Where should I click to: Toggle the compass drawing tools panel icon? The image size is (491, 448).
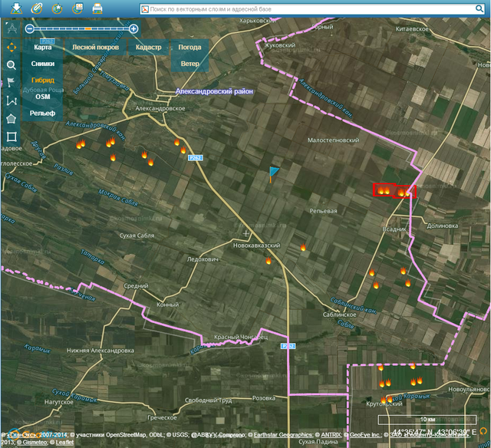click(12, 28)
